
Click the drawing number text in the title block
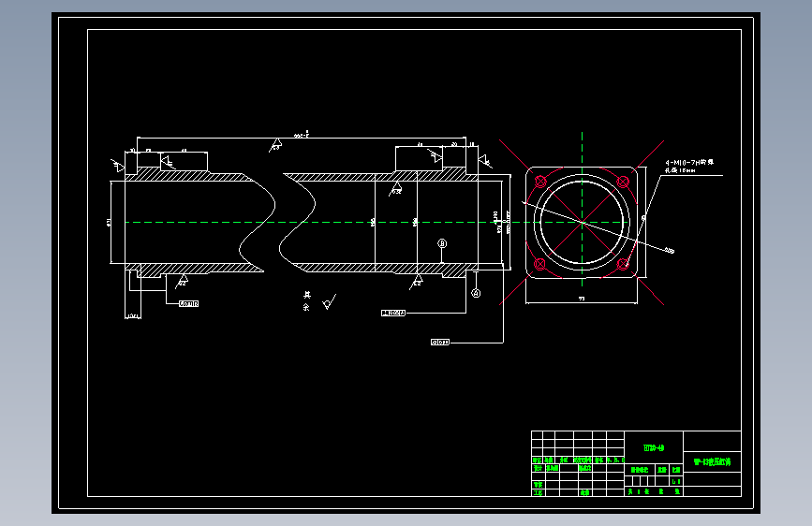click(654, 447)
